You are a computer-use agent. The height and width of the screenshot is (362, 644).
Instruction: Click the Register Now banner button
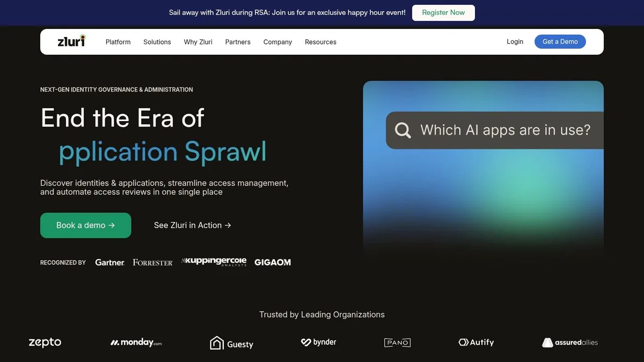(443, 13)
